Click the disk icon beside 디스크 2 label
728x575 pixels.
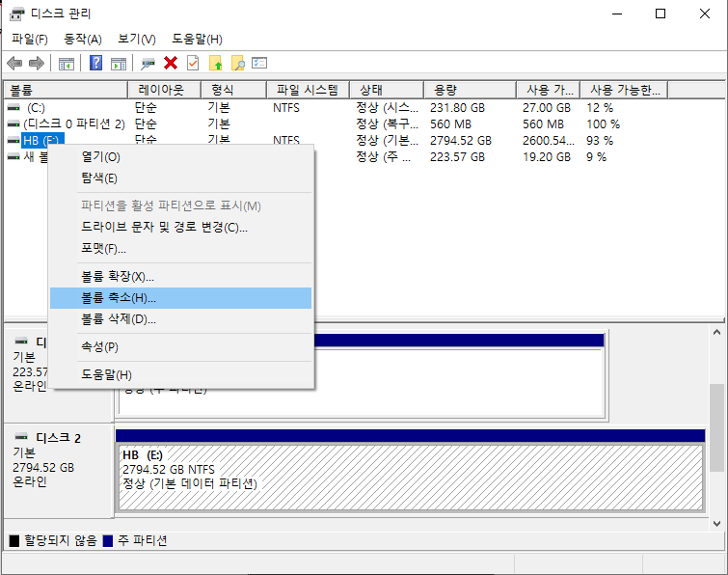click(x=21, y=437)
